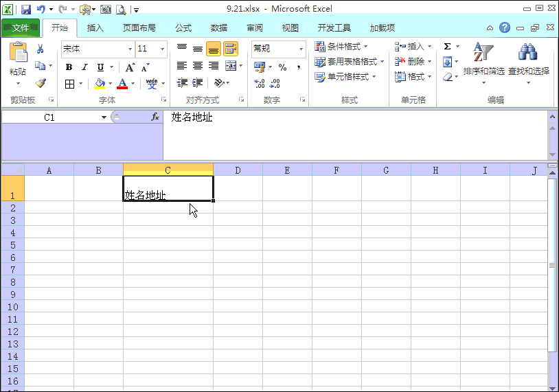
Task: Click the Cut scissors icon
Action: 41,49
